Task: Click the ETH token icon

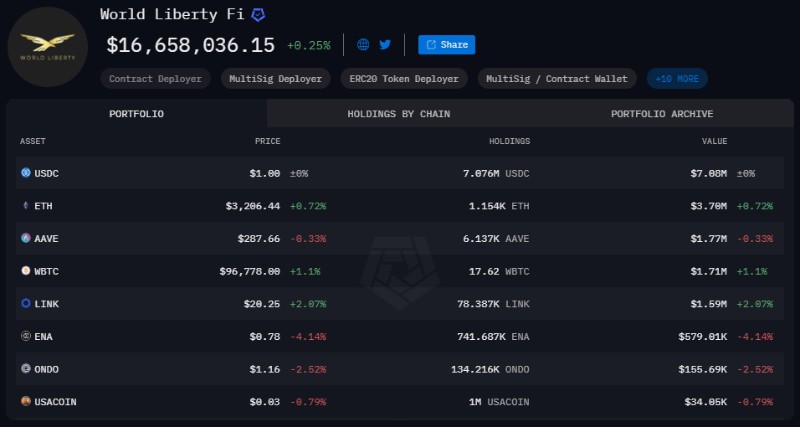Action: point(26,205)
